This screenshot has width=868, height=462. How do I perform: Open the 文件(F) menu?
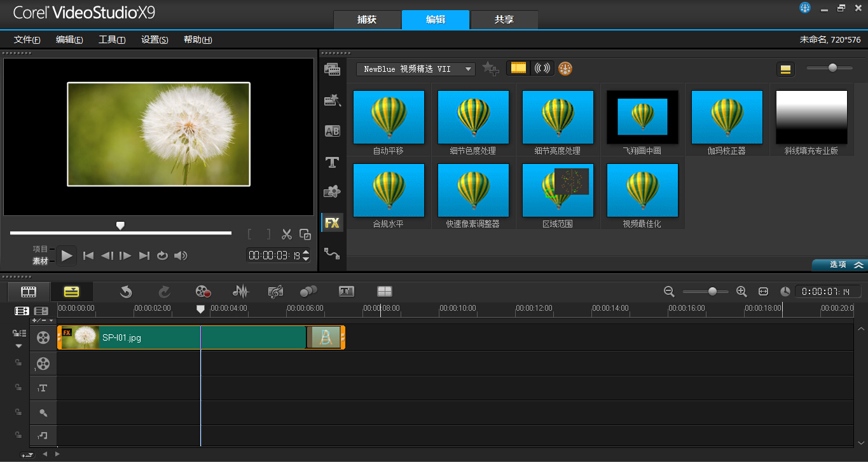click(x=27, y=39)
